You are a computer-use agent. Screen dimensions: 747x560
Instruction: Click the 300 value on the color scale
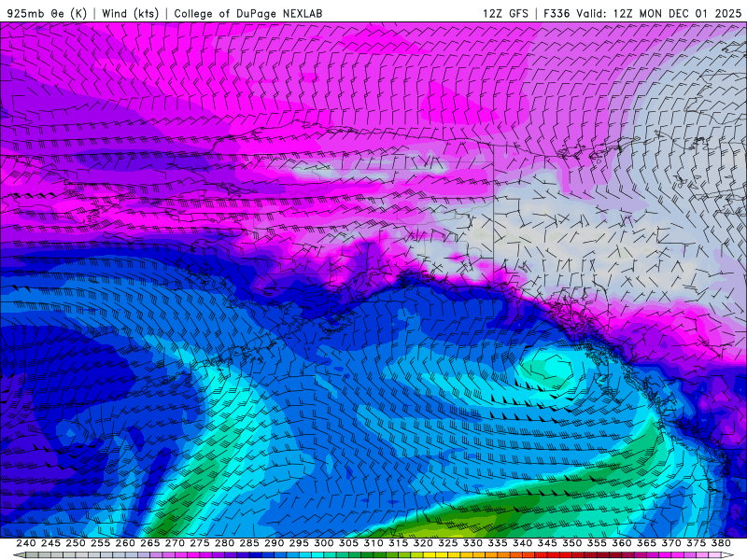tap(323, 543)
